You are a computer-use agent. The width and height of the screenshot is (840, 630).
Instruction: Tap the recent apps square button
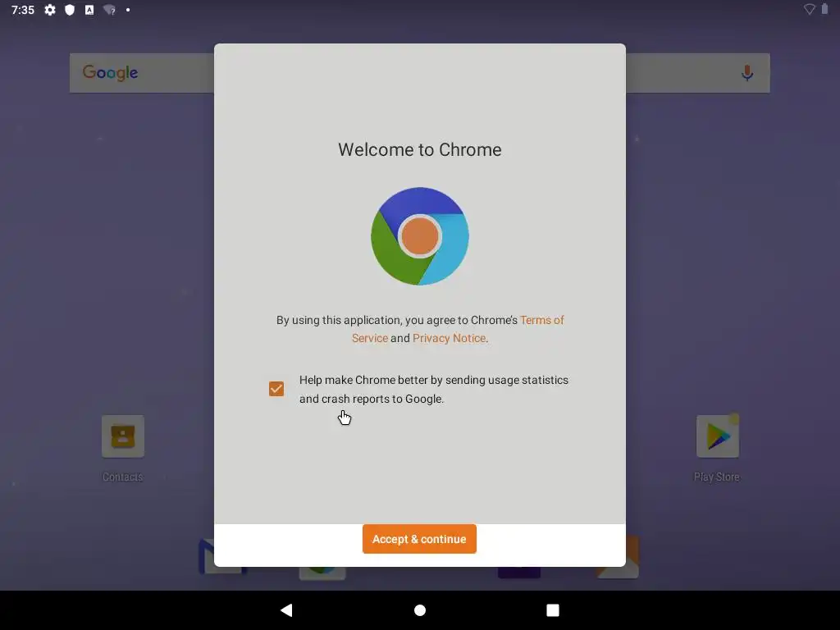click(553, 610)
